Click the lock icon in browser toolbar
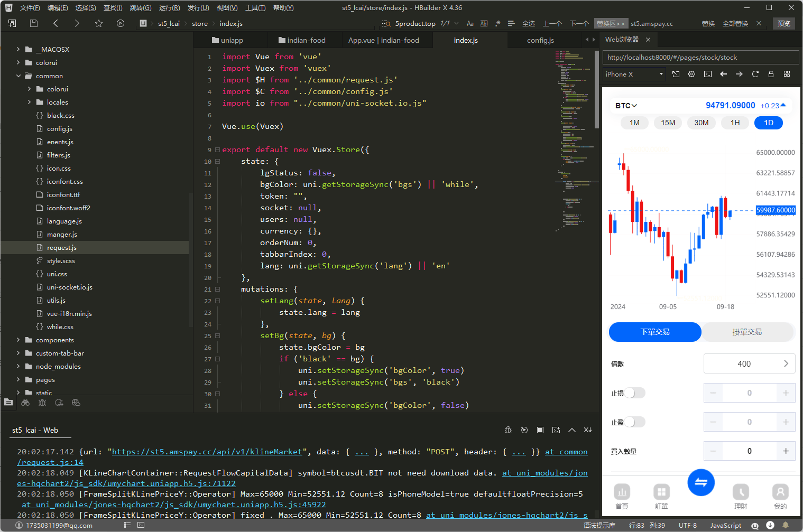This screenshot has width=803, height=532. click(x=771, y=74)
